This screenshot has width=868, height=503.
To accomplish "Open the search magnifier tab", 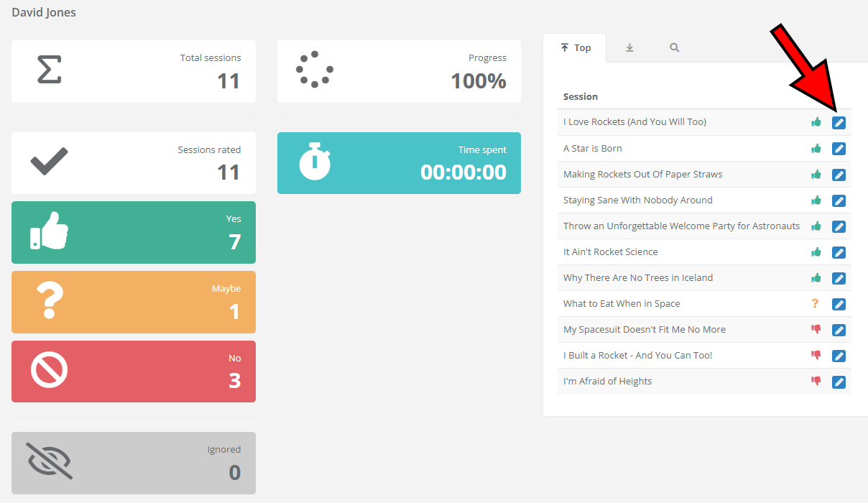I will (x=674, y=48).
